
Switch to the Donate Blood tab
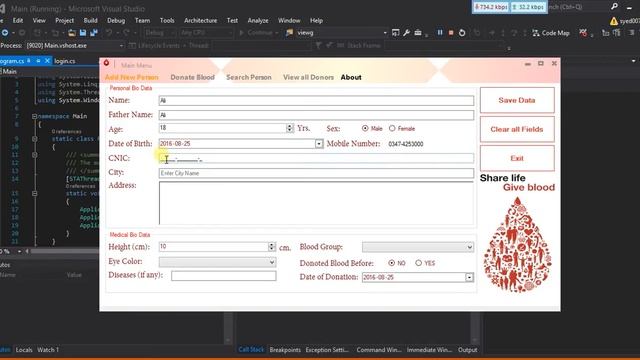point(192,77)
